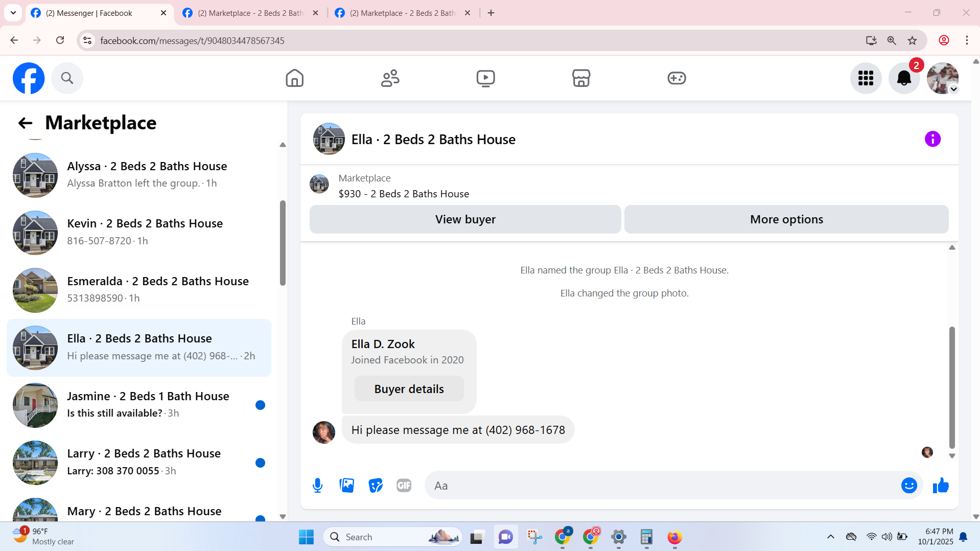The height and width of the screenshot is (551, 980).
Task: Bookmark this page with the star
Action: (x=912, y=40)
